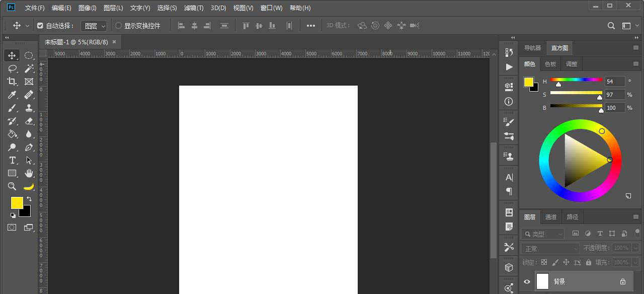Open the Paragraph panel icon

pos(509,191)
